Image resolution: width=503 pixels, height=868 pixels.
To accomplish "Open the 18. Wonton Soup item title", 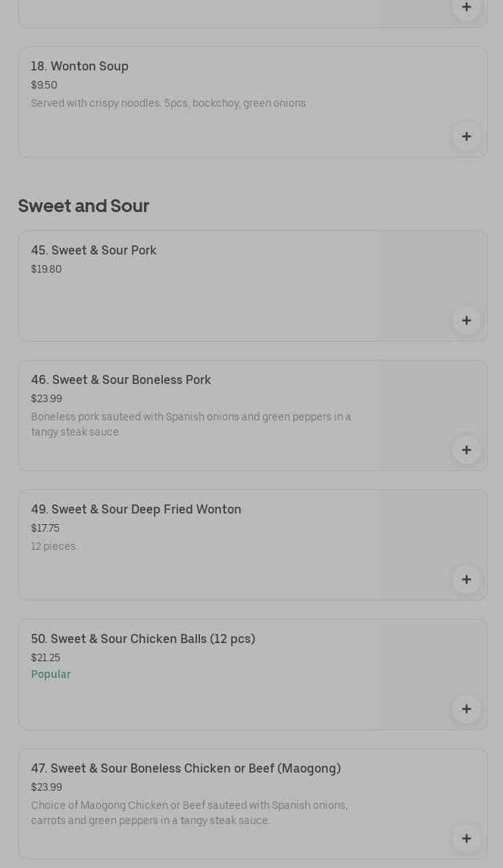I will pos(80,67).
